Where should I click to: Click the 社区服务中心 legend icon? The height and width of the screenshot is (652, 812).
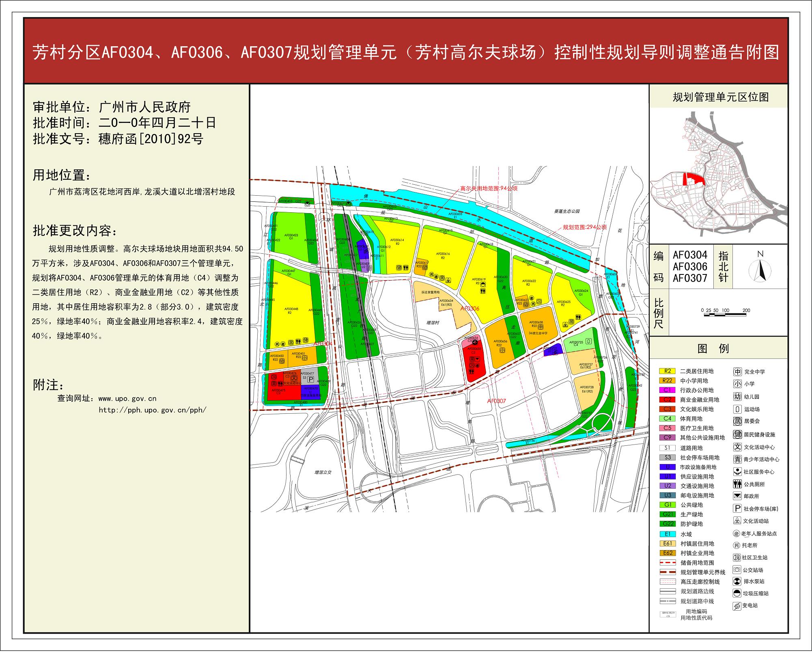pos(737,472)
